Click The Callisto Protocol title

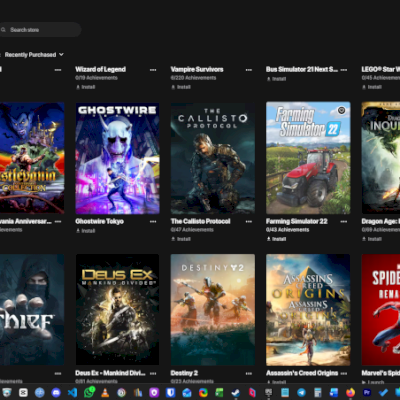200,221
